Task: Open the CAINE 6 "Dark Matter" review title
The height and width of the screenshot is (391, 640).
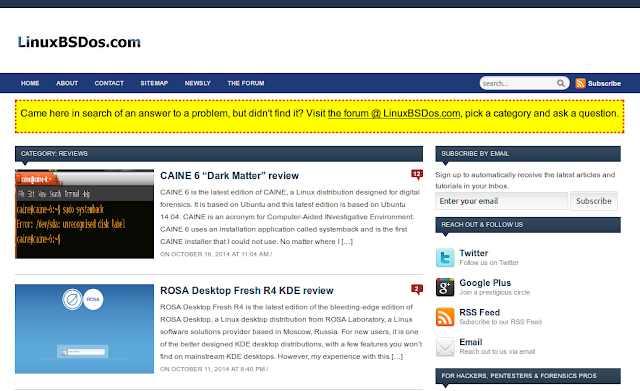Action: (x=229, y=176)
